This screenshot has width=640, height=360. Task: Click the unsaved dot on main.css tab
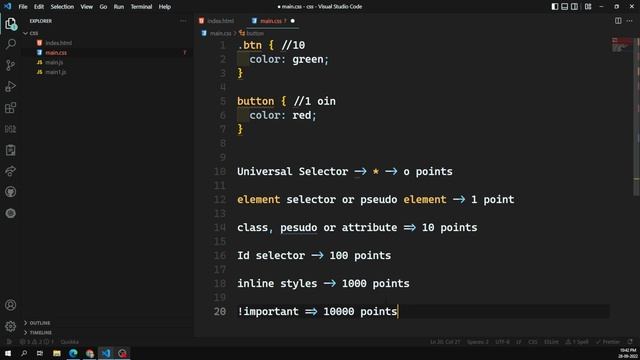pos(292,21)
